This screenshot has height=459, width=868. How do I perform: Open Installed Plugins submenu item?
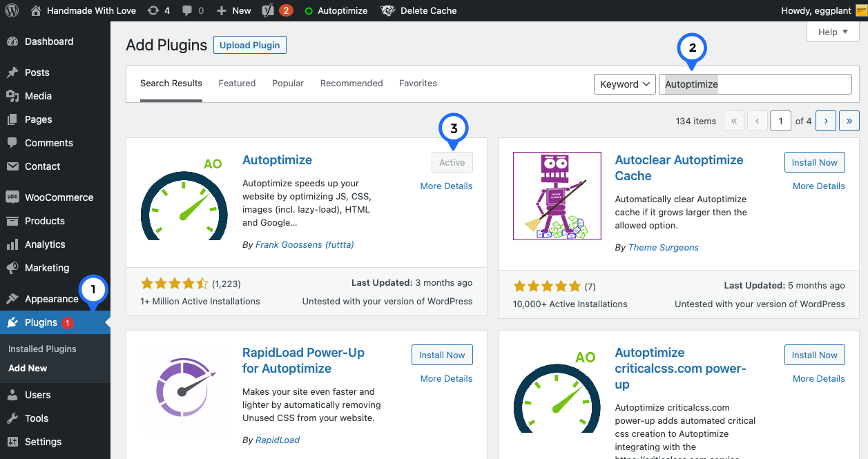(x=42, y=349)
